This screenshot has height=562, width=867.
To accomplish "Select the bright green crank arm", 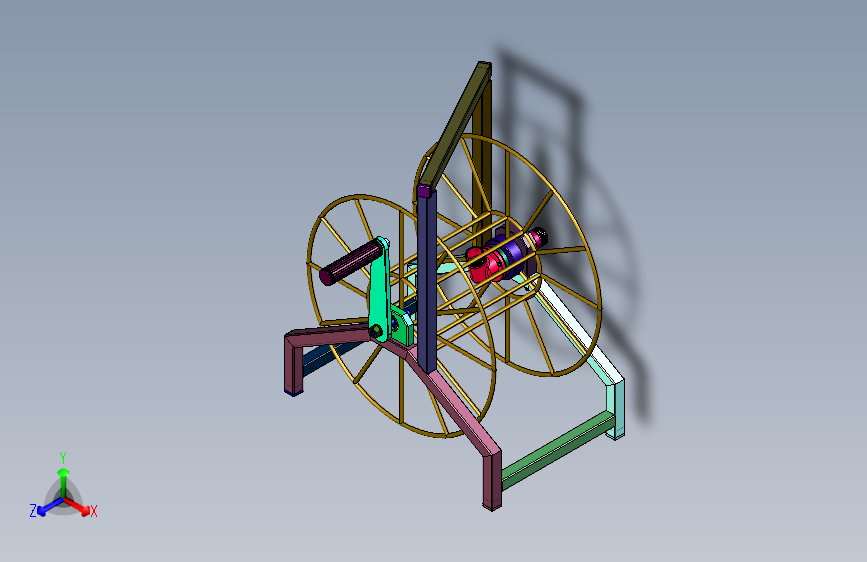I will click(379, 290).
